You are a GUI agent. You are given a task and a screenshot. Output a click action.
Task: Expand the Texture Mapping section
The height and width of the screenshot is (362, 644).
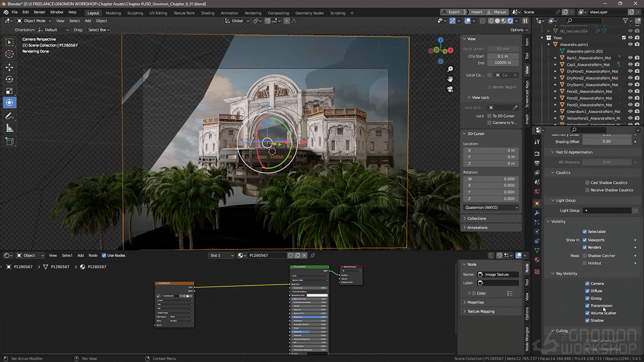(480, 311)
